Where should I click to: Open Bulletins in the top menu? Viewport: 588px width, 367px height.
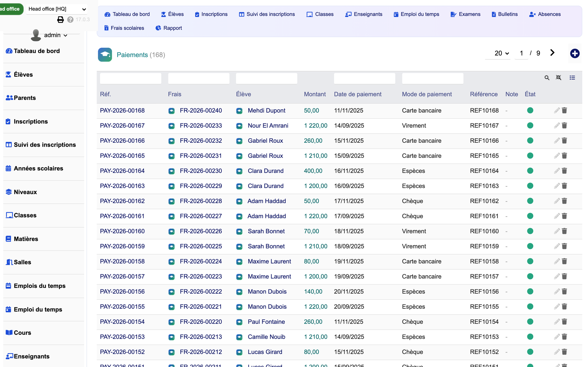point(505,14)
